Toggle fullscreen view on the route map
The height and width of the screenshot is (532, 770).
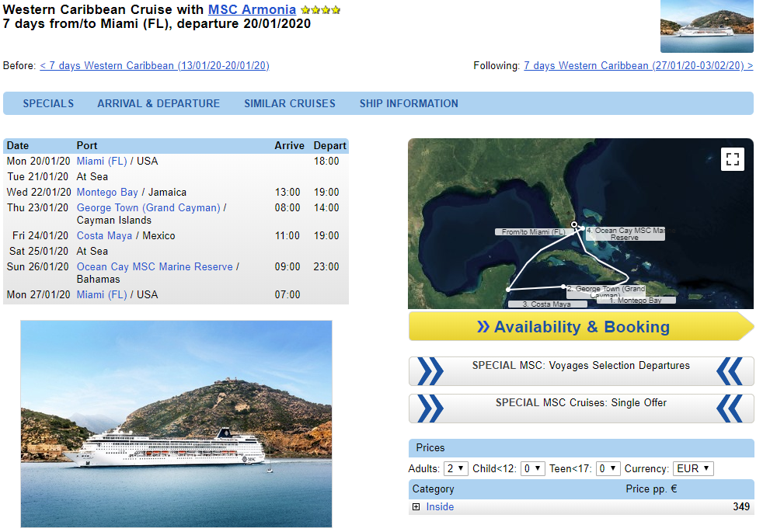pyautogui.click(x=732, y=159)
